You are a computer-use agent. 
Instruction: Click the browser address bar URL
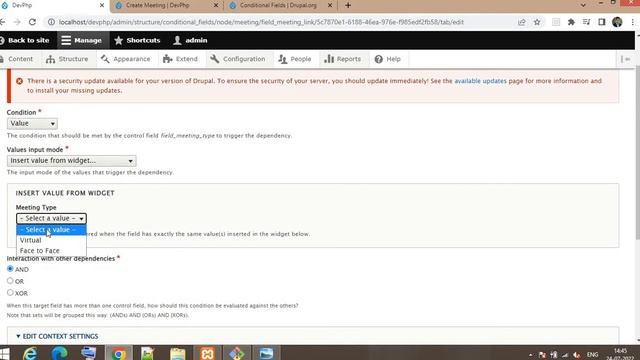click(x=261, y=22)
